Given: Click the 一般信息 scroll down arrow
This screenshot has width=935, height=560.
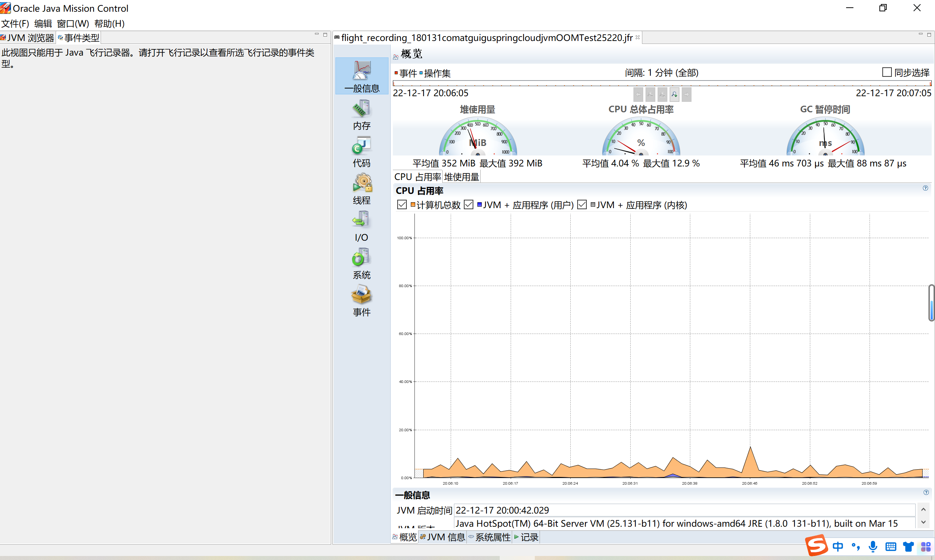Looking at the screenshot, I should click(x=923, y=522).
